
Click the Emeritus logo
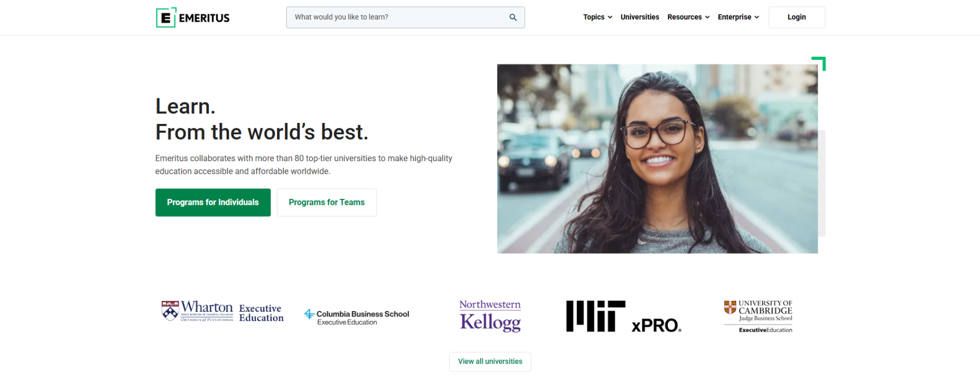tap(193, 18)
